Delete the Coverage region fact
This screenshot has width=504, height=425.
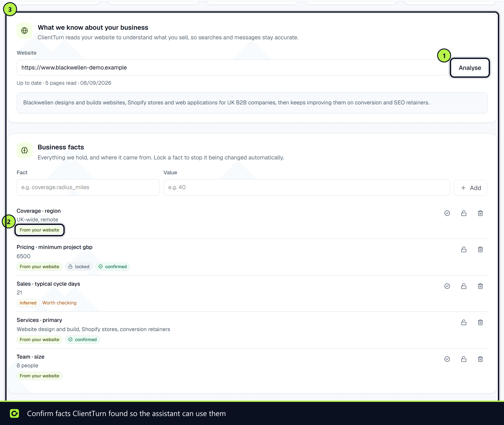pyautogui.click(x=480, y=213)
